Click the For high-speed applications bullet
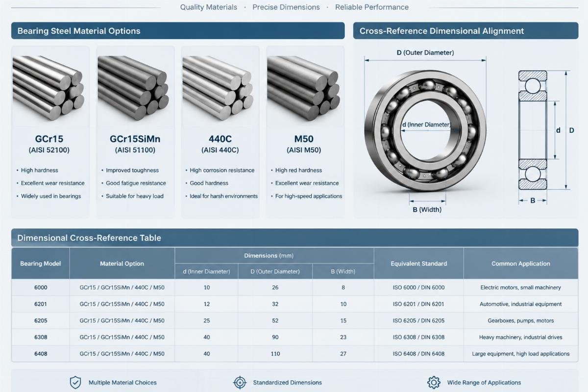Viewport: 588px width, 392px height. (x=309, y=196)
